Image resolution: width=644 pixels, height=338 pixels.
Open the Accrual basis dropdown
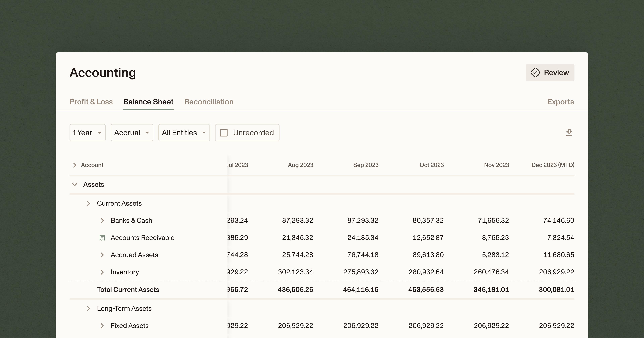132,132
